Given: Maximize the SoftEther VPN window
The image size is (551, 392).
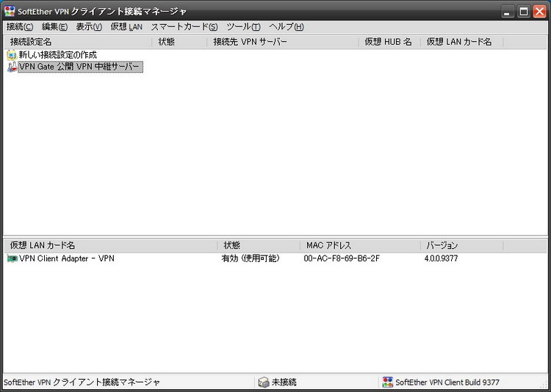Looking at the screenshot, I should pos(524,12).
